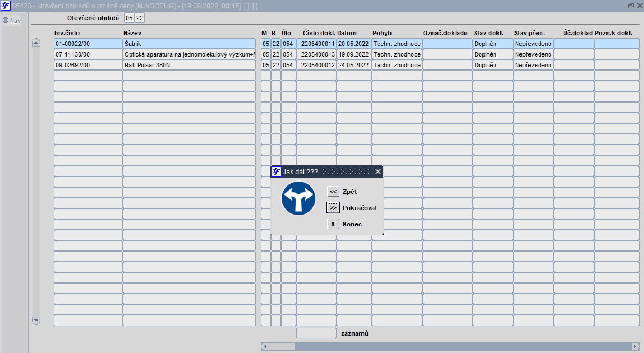Click the month field 05 of Otevřené období

pyautogui.click(x=129, y=18)
